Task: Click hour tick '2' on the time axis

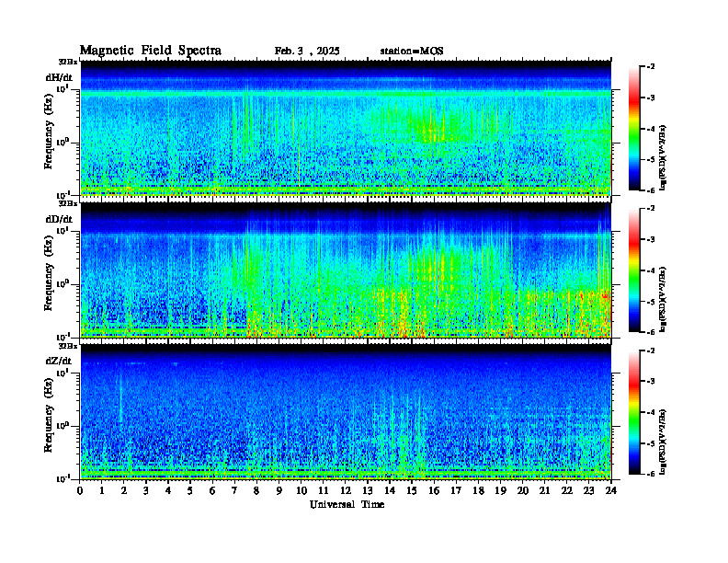Action: pos(124,491)
